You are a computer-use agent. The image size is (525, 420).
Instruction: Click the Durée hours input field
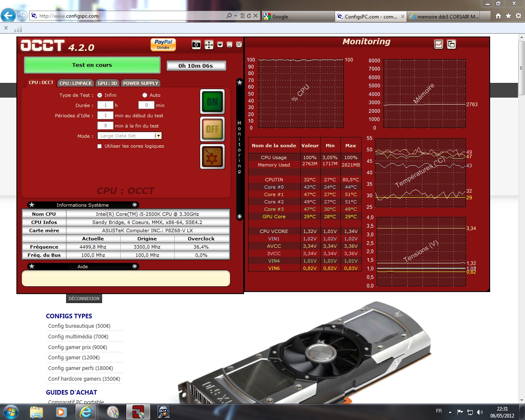tap(105, 105)
